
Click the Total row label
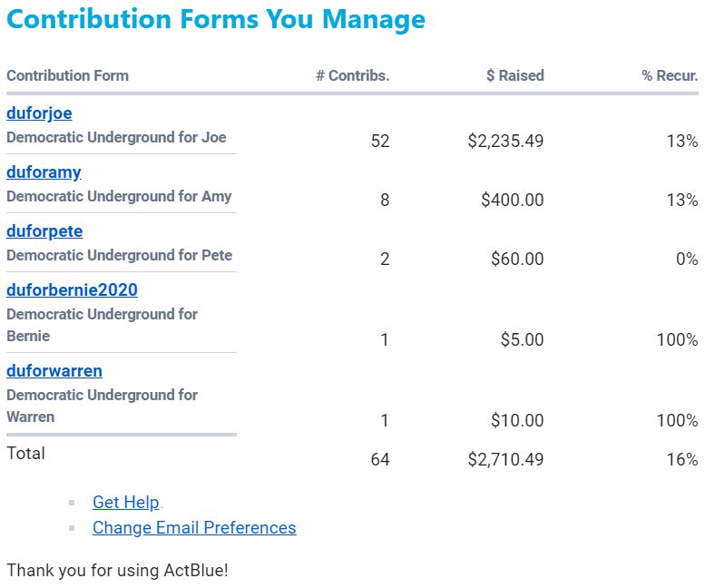point(25,453)
